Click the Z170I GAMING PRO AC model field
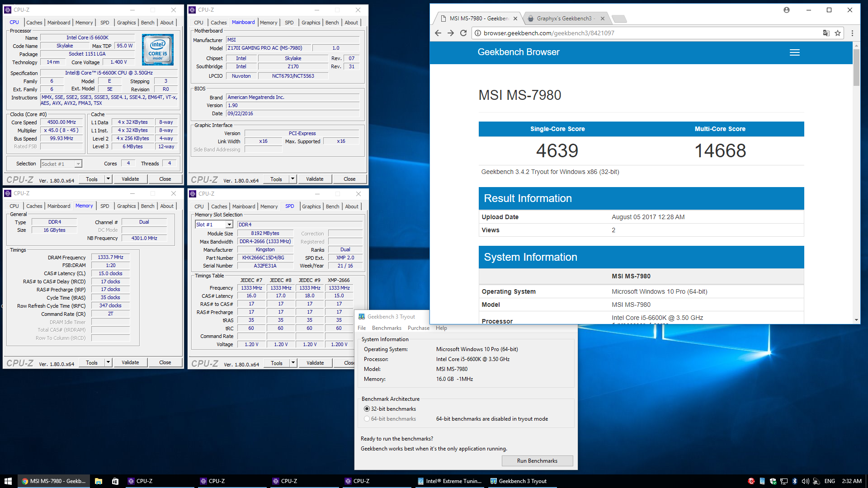Viewport: 868px width, 488px height. click(269, 48)
